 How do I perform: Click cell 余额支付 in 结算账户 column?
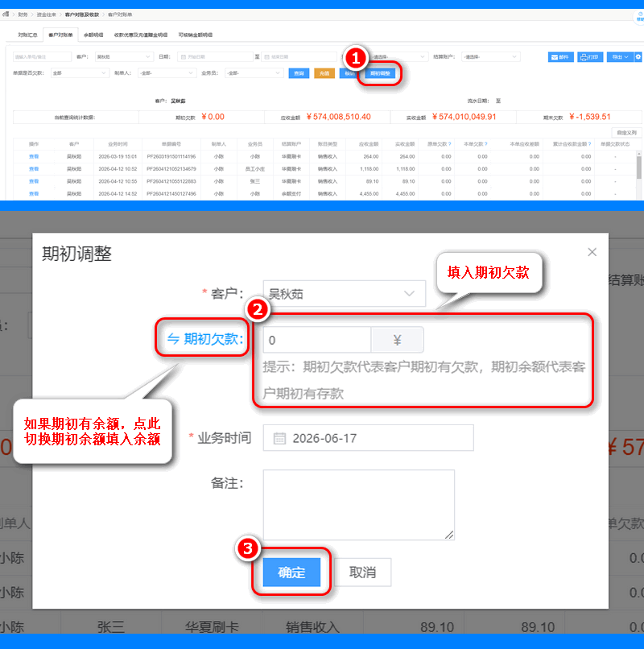click(291, 194)
